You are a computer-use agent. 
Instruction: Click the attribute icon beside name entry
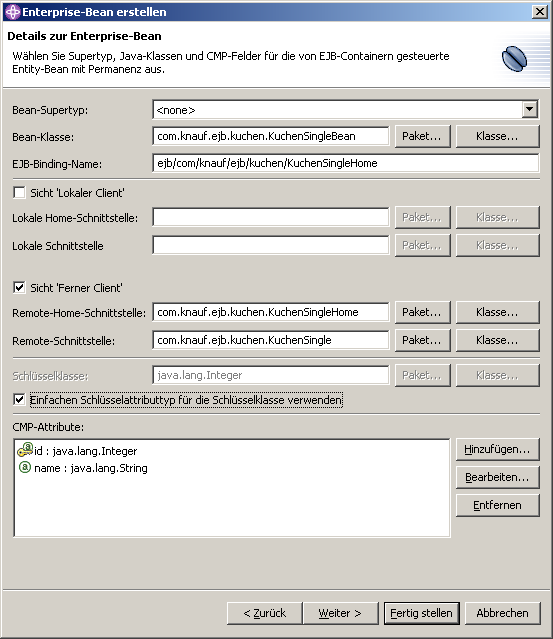pos(25,467)
